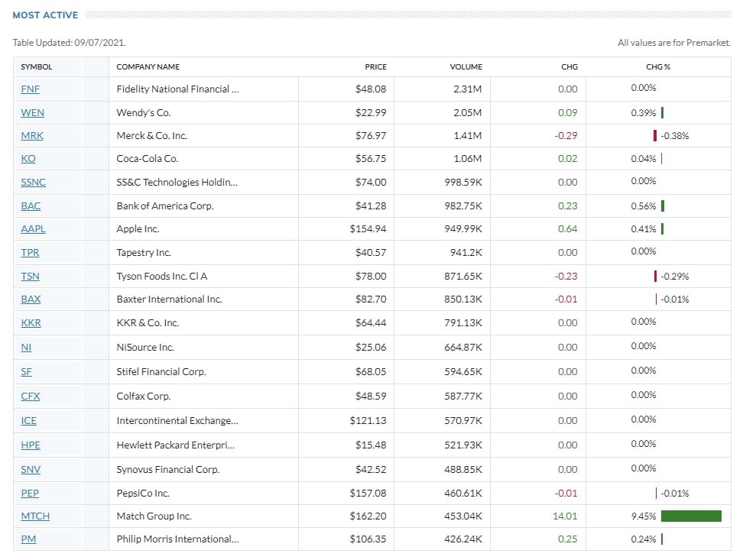
Task: Click the Merck & Co. Inc. name
Action: point(151,135)
